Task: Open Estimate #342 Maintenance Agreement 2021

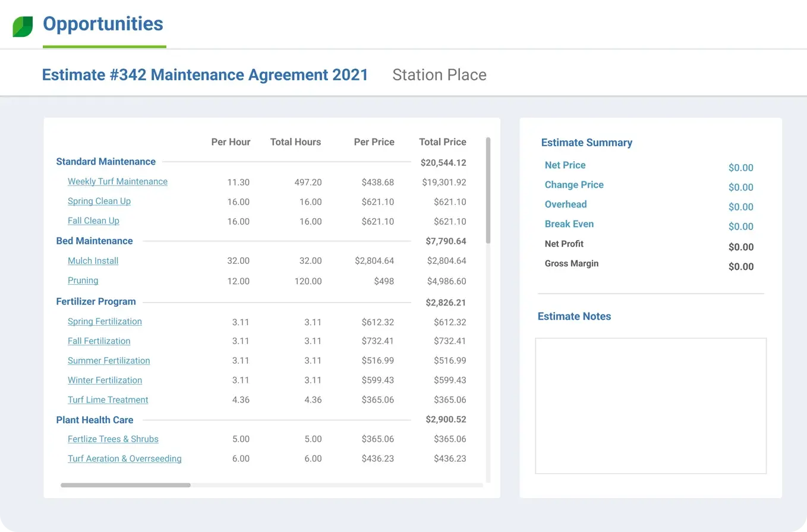Action: 205,74
